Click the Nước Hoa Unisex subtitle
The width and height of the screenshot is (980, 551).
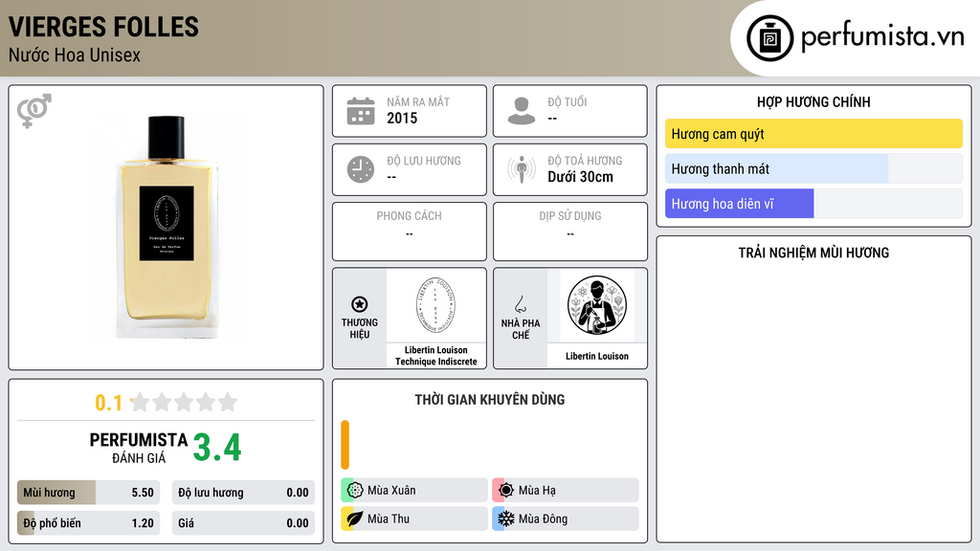[x=75, y=55]
